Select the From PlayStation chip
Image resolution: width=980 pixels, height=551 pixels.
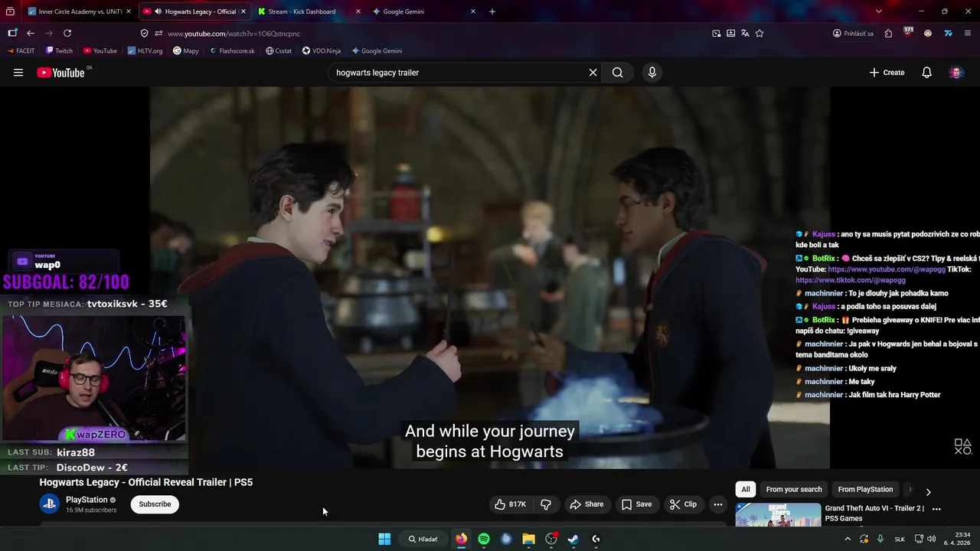click(865, 489)
